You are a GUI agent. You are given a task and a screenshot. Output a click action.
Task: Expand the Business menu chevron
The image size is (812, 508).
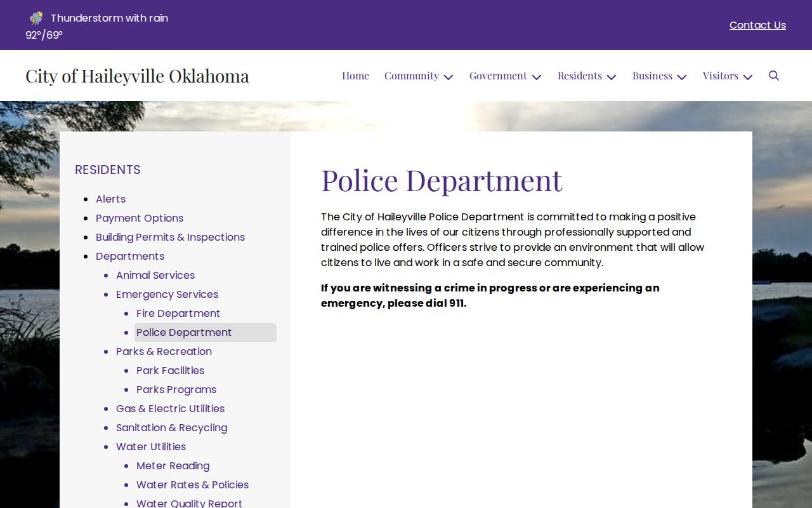click(682, 77)
